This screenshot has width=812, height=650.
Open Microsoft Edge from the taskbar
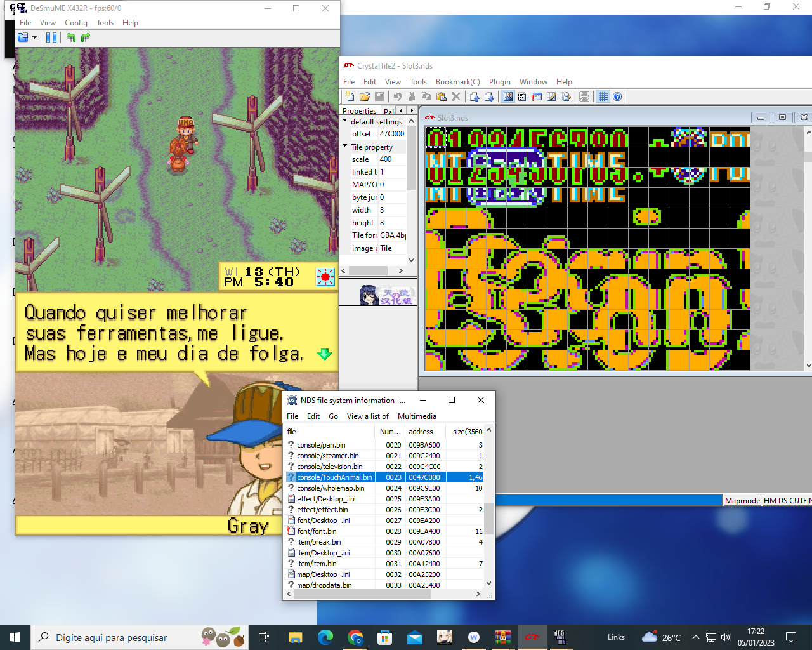point(325,637)
